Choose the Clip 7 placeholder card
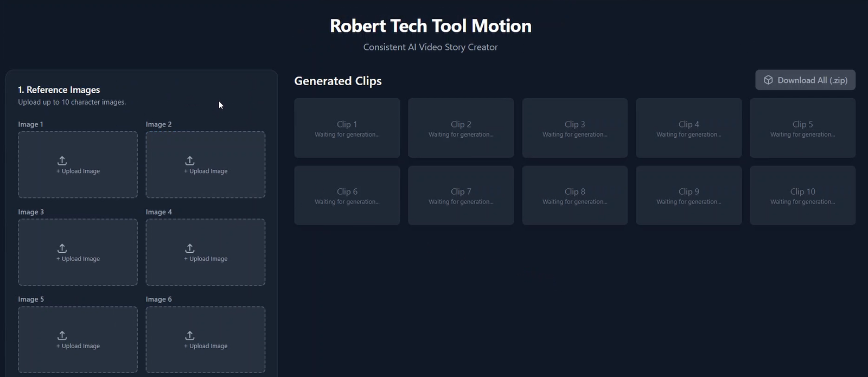Viewport: 868px width, 377px height. click(461, 195)
